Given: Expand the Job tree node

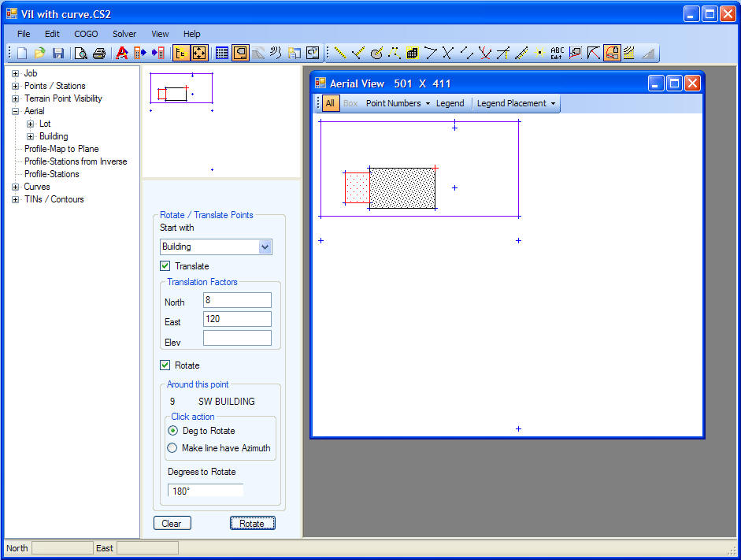Looking at the screenshot, I should click(x=15, y=73).
